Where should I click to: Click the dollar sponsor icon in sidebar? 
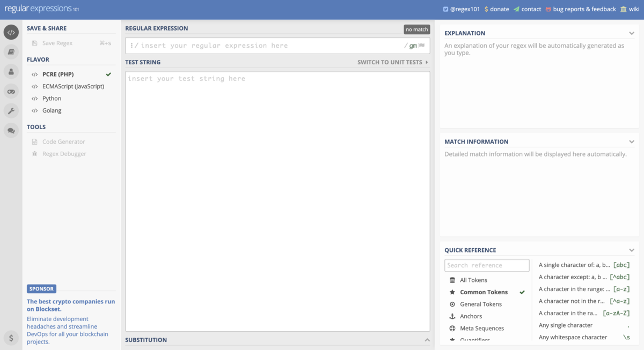11,338
